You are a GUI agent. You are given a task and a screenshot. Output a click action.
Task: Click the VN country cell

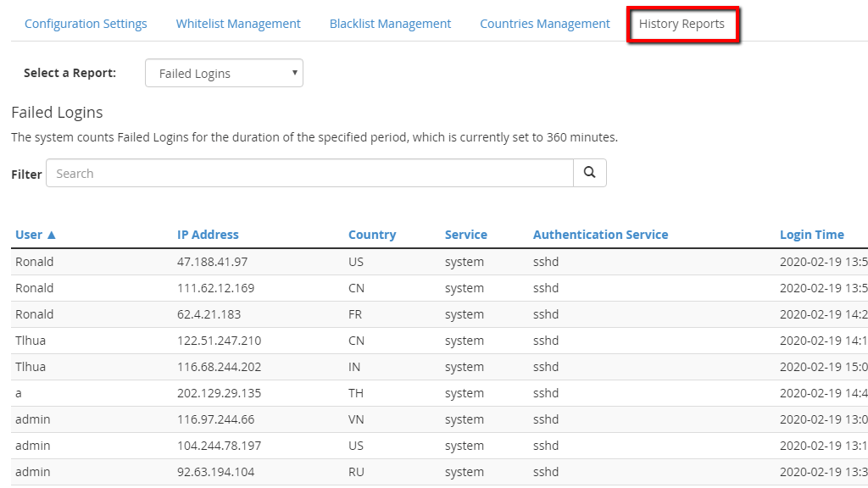coord(356,419)
